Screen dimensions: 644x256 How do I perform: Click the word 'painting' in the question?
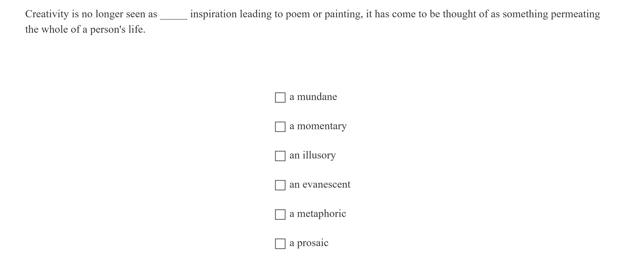343,14
